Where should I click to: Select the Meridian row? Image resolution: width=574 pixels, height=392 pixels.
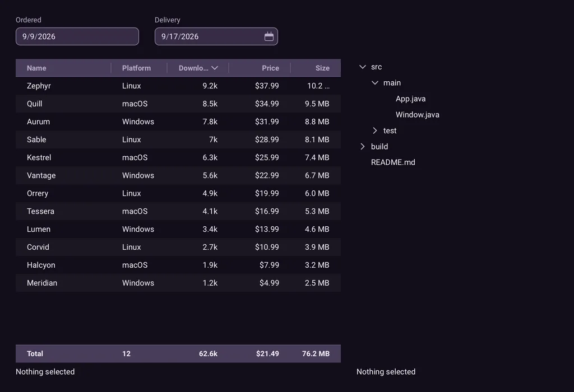(178, 283)
